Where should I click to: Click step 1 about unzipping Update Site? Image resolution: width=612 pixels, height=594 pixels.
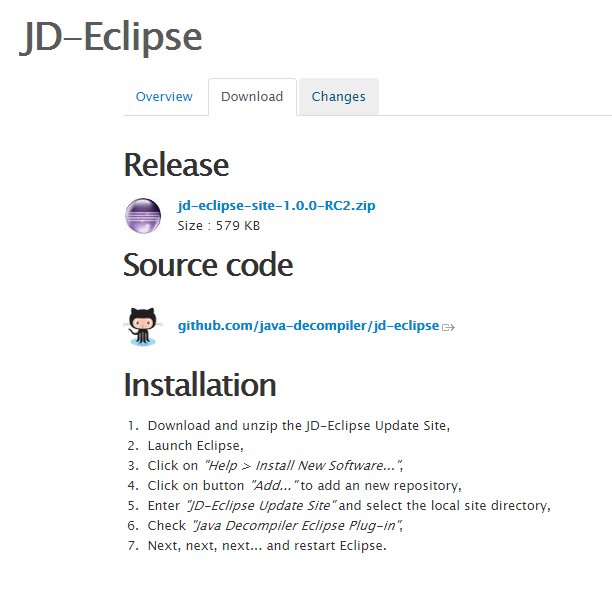tap(299, 425)
